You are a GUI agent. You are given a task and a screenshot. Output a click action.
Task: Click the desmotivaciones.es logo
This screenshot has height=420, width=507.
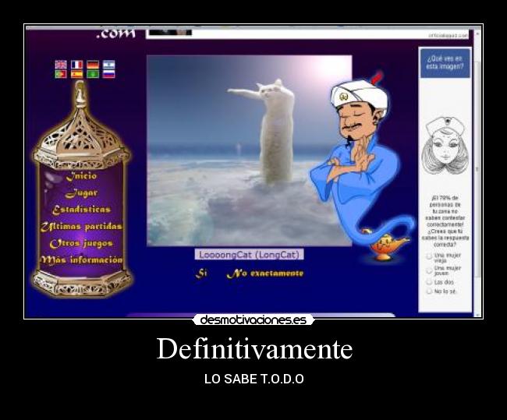click(x=253, y=319)
